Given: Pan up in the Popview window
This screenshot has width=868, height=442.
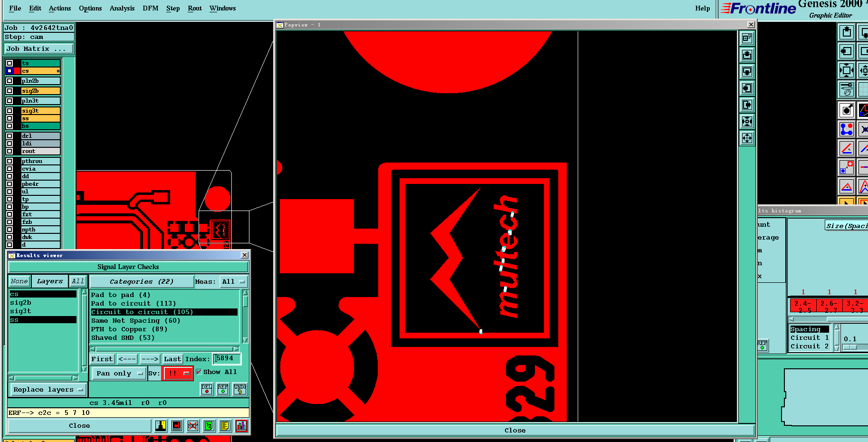Looking at the screenshot, I should 747,55.
